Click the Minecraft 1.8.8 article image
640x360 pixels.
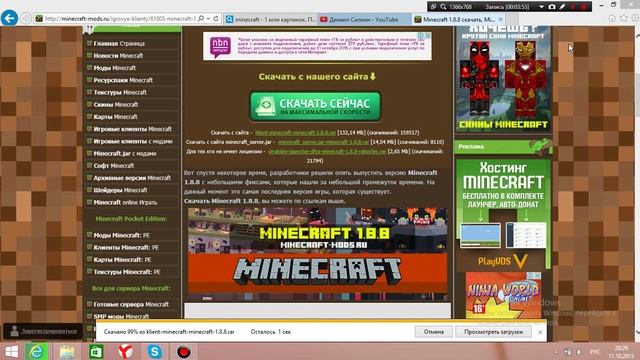(x=317, y=254)
